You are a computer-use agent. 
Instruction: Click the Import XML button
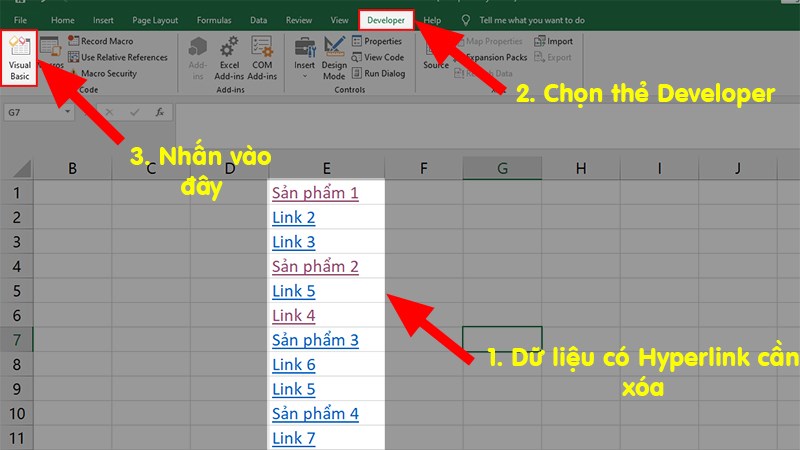coord(553,42)
